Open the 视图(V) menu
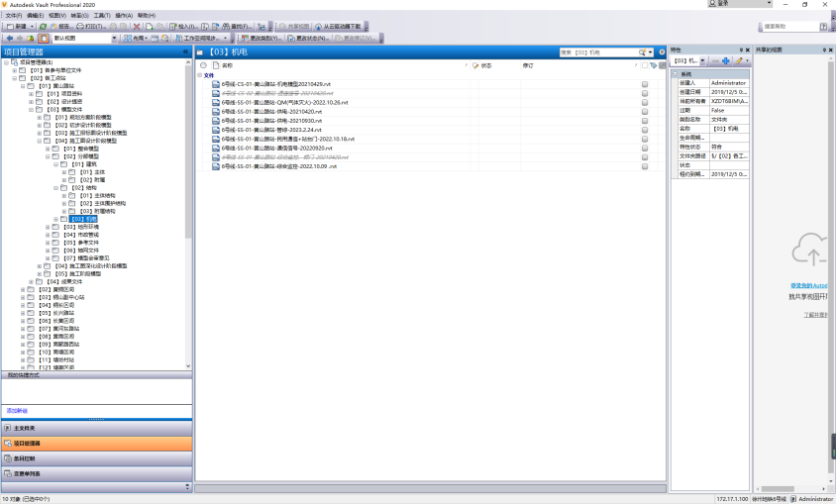The image size is (836, 504). 57,16
